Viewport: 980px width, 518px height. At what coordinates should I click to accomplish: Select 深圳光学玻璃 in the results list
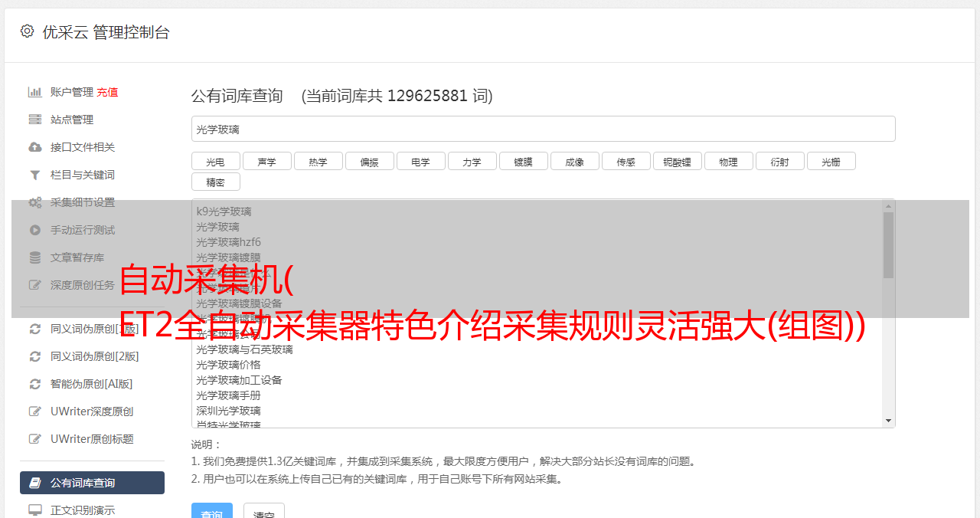point(228,411)
